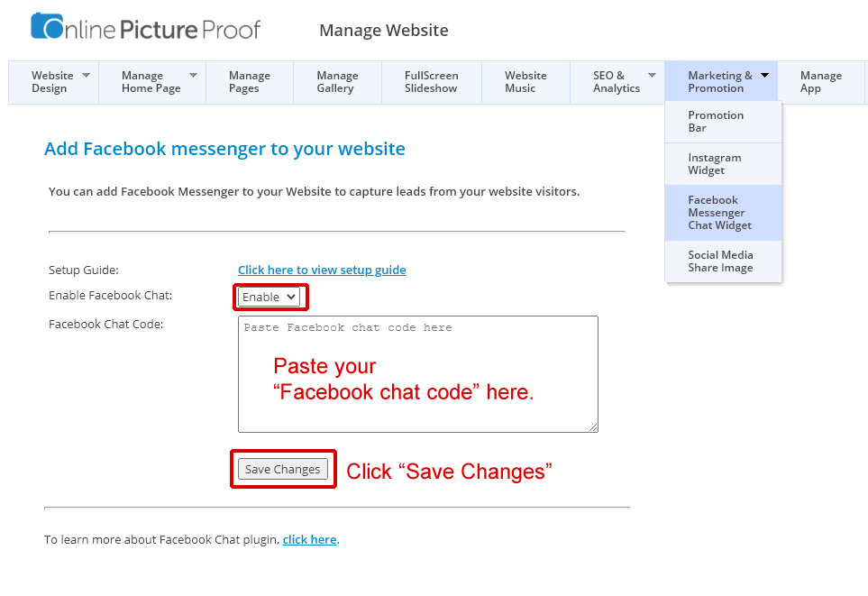Image resolution: width=868 pixels, height=596 pixels.
Task: Click the 'Enable Facebook Chat:' label
Action: 110,295
